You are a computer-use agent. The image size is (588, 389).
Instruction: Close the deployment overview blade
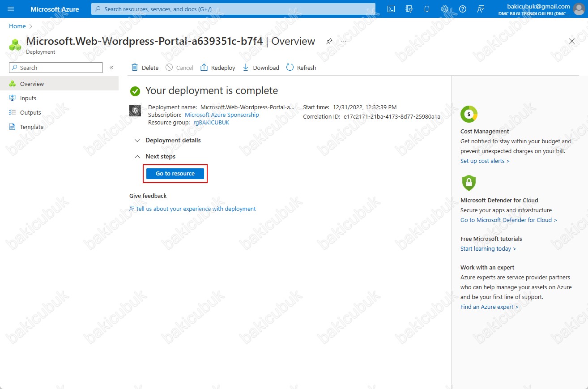click(x=572, y=41)
